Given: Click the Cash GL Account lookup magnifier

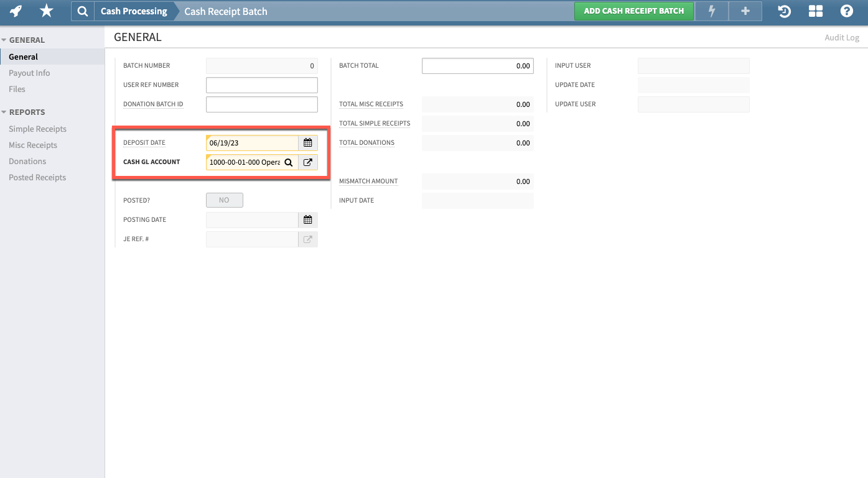Looking at the screenshot, I should (x=288, y=162).
